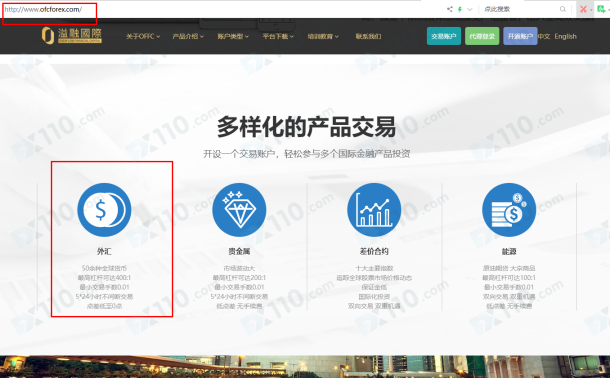Click the browser address bar URL
This screenshot has width=610, height=378.
click(x=43, y=10)
